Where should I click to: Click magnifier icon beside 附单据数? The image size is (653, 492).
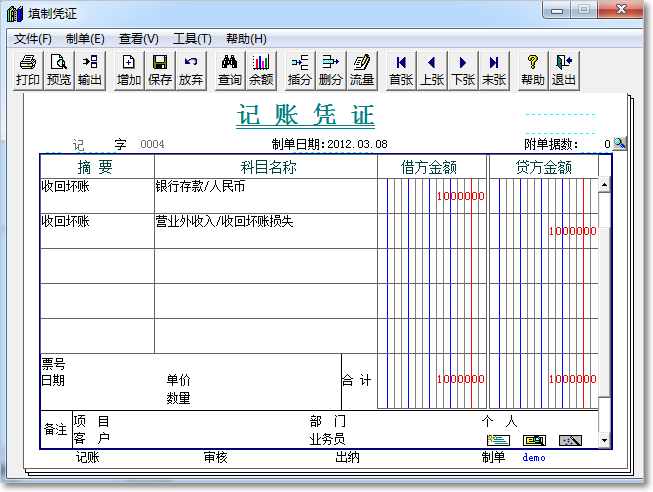point(620,144)
